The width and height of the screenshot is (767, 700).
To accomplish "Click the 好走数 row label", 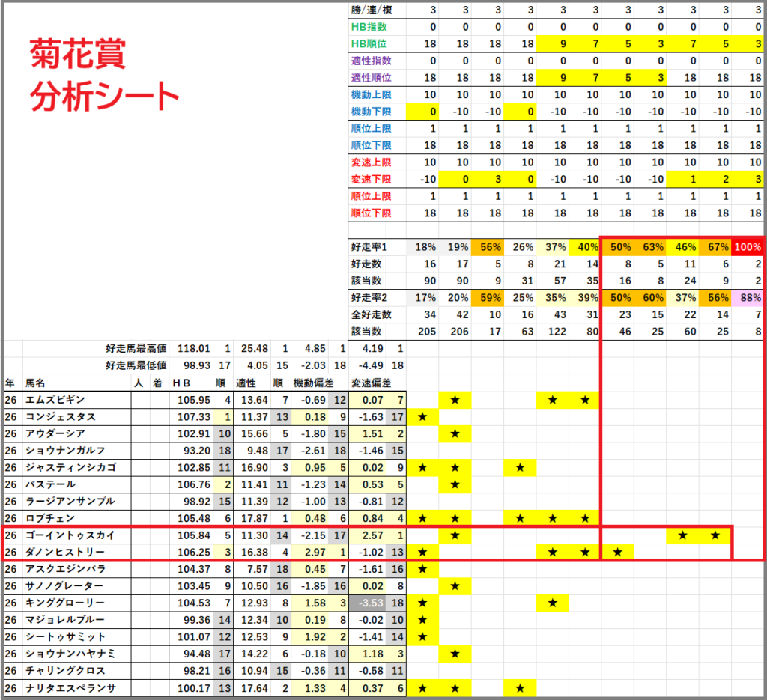I will [366, 264].
